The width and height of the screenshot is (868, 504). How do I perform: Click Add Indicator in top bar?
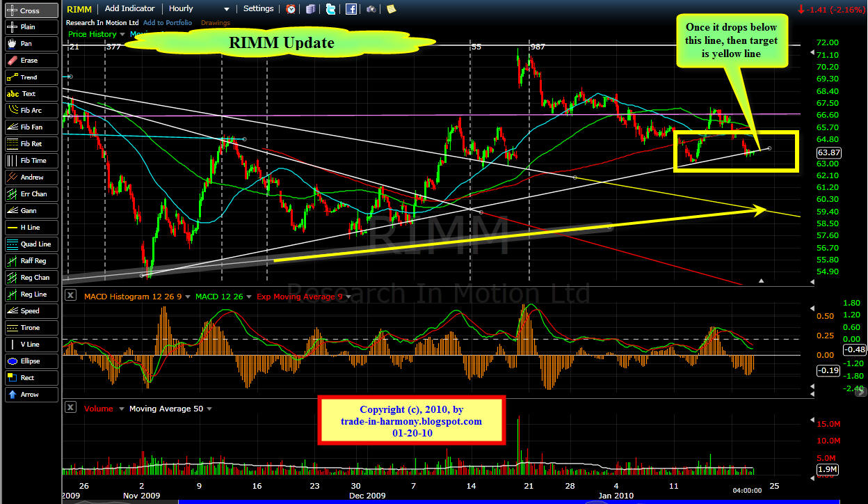click(x=129, y=9)
